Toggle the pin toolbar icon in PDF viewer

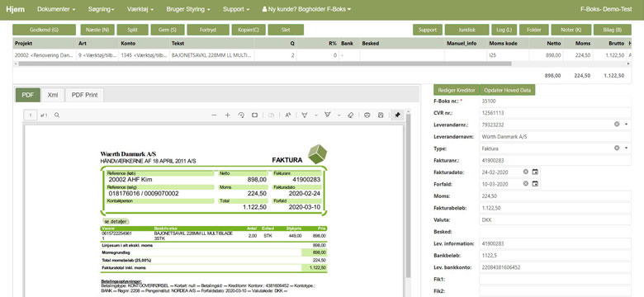397,115
